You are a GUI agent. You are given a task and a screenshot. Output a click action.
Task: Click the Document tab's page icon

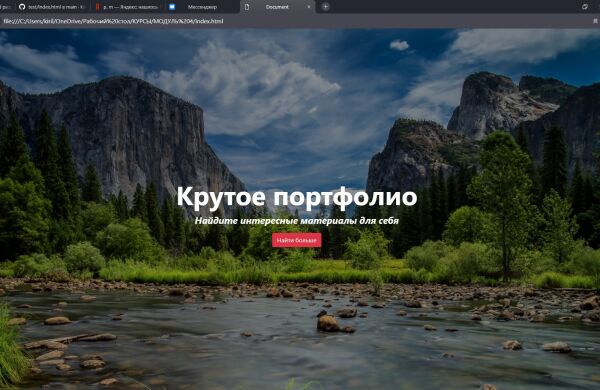(247, 7)
